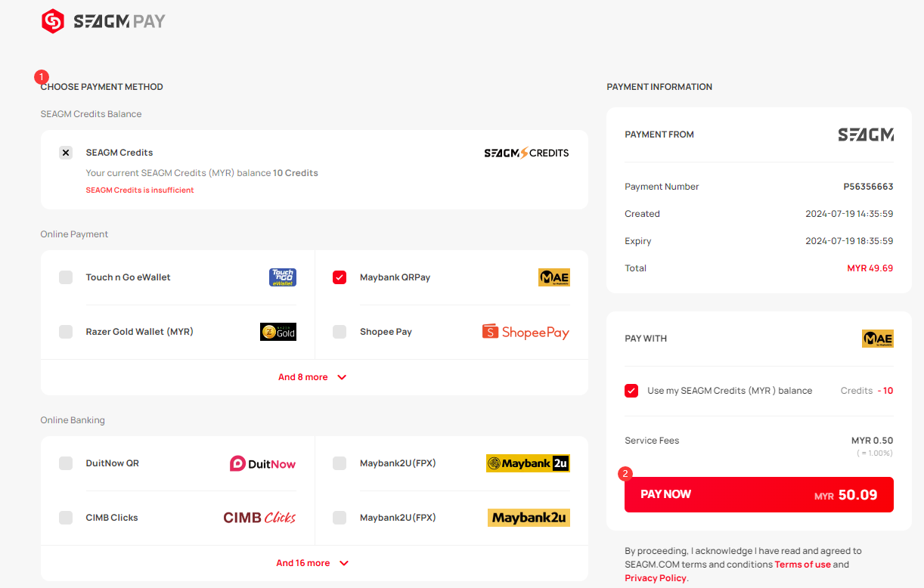Open the Terms of use link

tap(802, 565)
